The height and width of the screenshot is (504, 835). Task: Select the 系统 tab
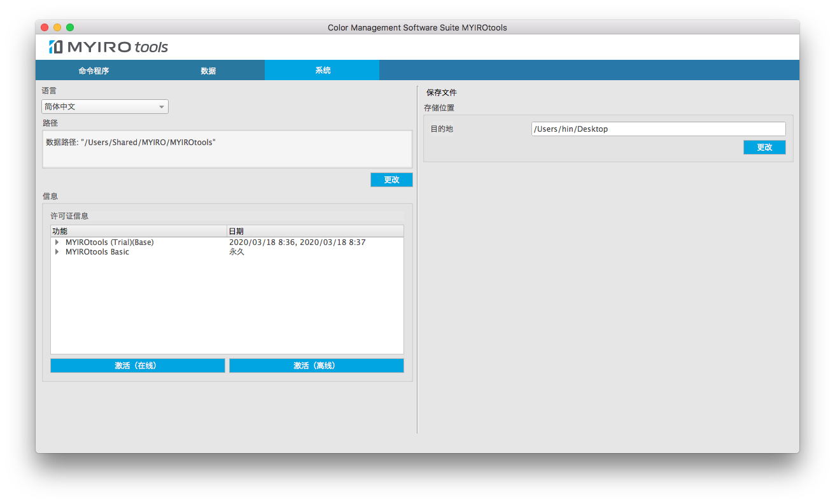(323, 70)
